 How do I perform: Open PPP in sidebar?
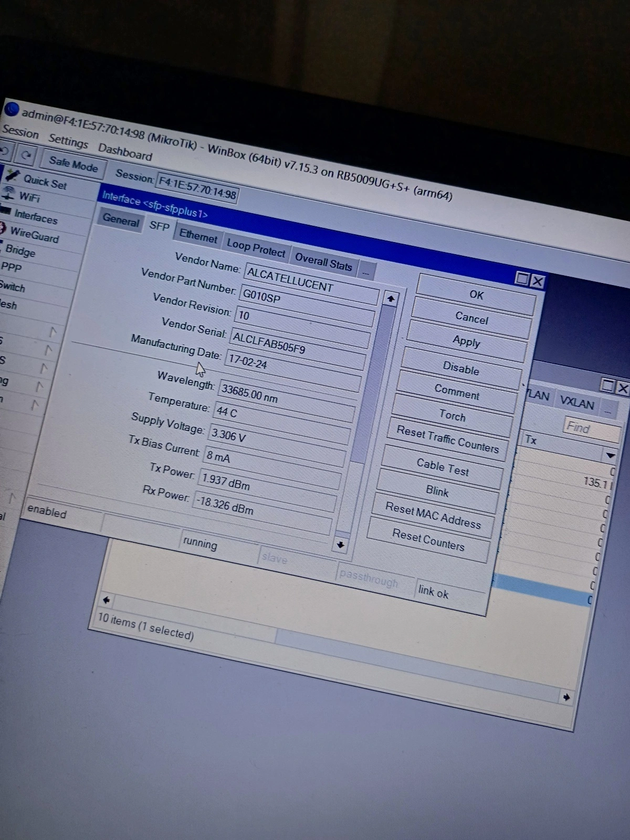(11, 267)
